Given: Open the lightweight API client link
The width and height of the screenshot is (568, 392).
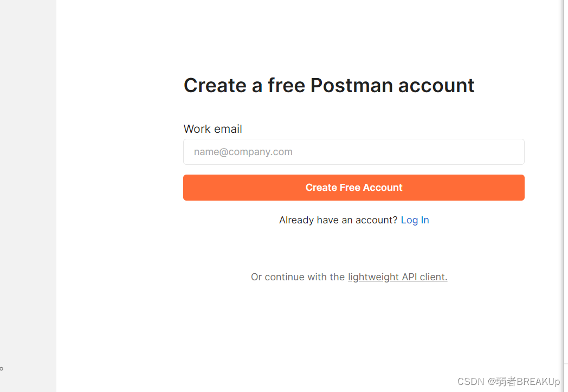Looking at the screenshot, I should tap(397, 277).
